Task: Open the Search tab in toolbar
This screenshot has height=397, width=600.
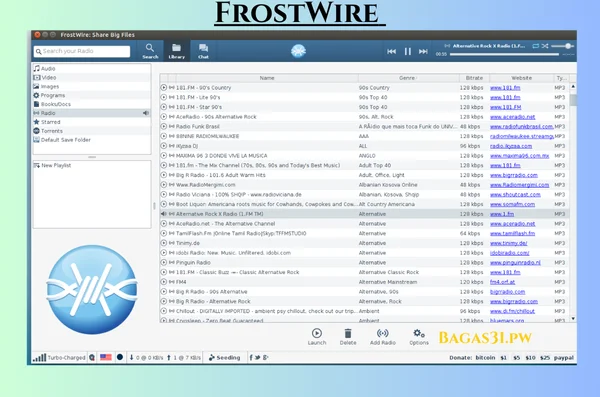Action: [x=150, y=51]
